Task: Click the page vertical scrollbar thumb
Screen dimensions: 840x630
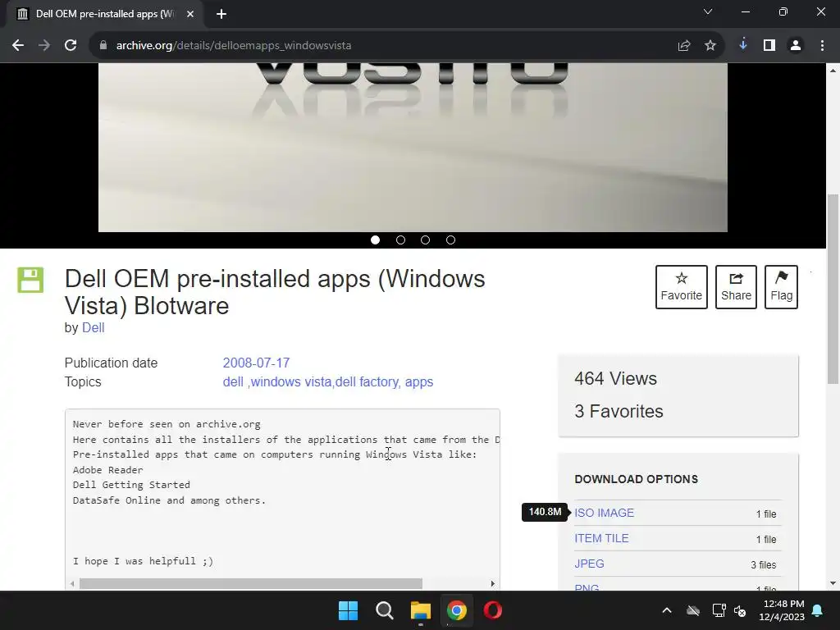Action: (833, 290)
